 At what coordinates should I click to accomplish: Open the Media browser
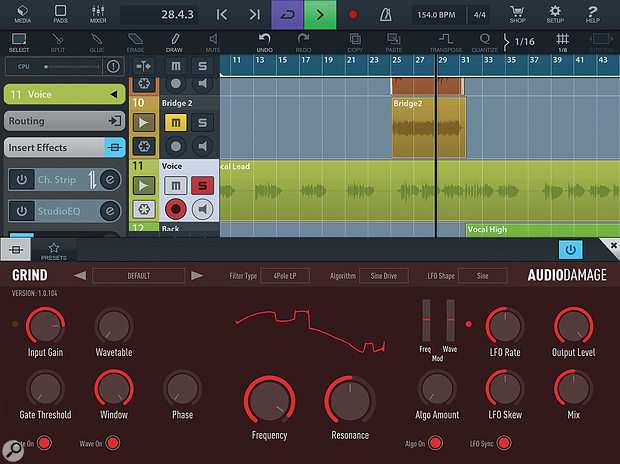tap(22, 14)
